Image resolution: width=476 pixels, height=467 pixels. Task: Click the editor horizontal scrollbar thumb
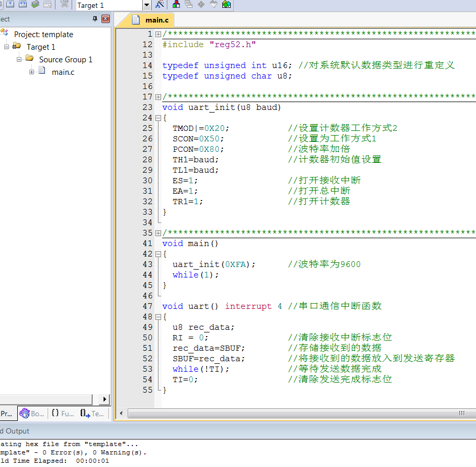(302, 413)
